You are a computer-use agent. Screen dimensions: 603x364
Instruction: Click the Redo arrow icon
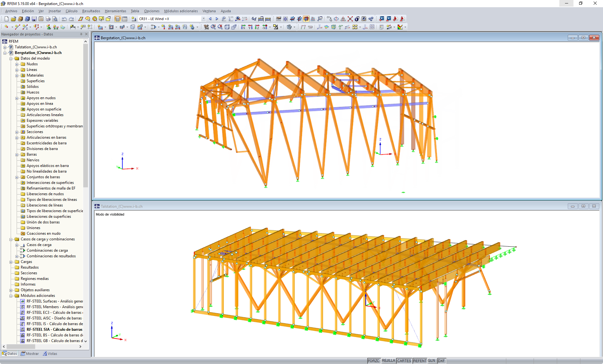click(x=71, y=19)
